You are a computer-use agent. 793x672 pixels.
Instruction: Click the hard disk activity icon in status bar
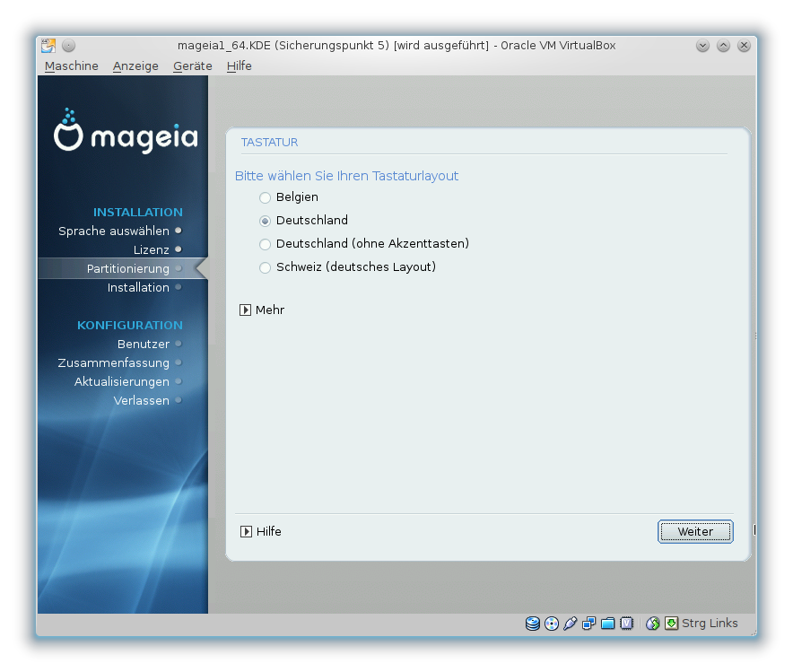533,624
